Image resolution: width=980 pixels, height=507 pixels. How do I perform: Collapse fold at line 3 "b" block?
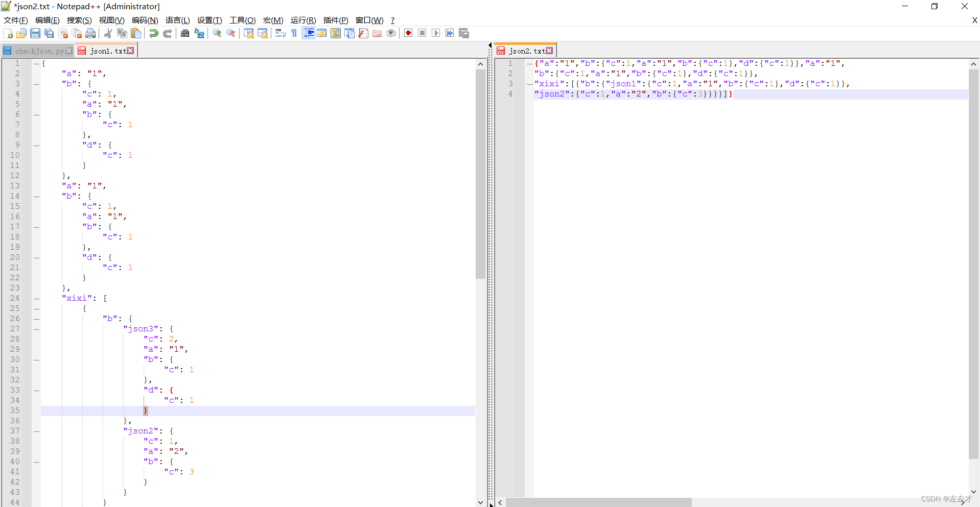pos(36,84)
